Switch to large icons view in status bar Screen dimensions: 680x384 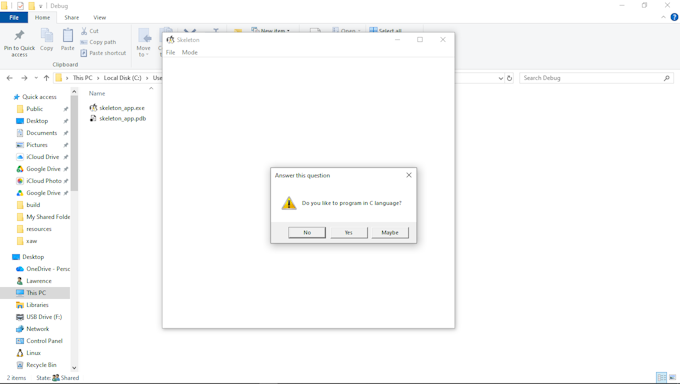673,377
